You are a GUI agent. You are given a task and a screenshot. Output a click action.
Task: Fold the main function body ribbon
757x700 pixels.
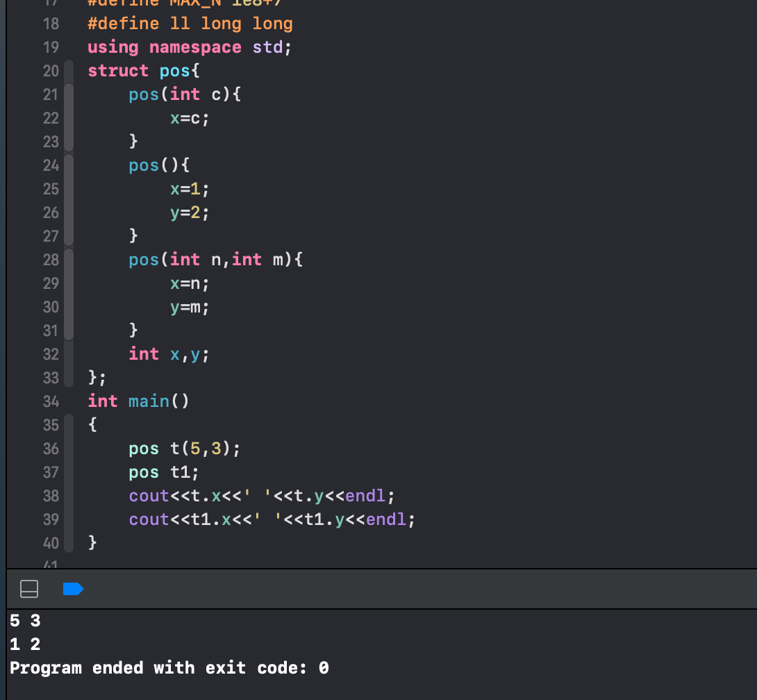tap(69, 484)
